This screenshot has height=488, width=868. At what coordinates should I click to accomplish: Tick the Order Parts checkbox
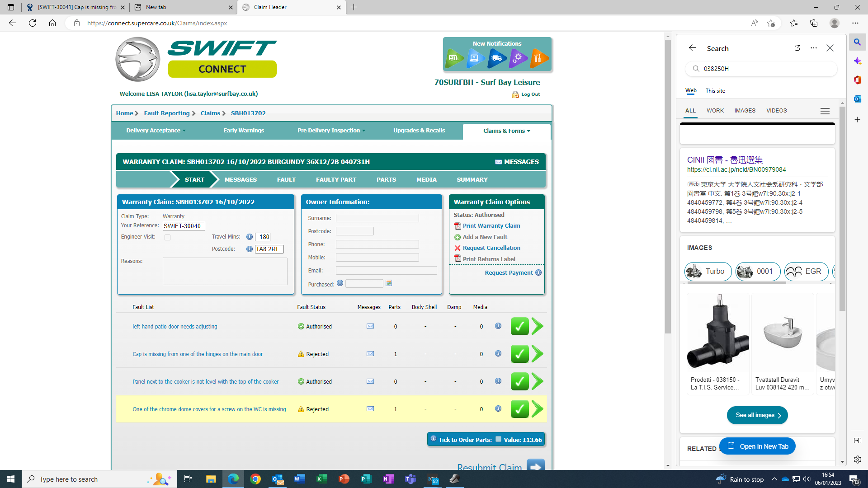pos(498,439)
